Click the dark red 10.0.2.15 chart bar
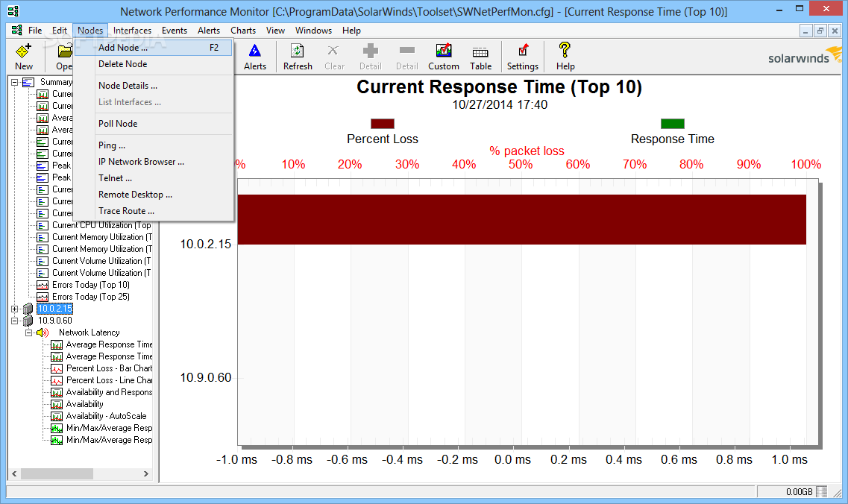Viewport: 848px width, 504px height. [x=522, y=219]
